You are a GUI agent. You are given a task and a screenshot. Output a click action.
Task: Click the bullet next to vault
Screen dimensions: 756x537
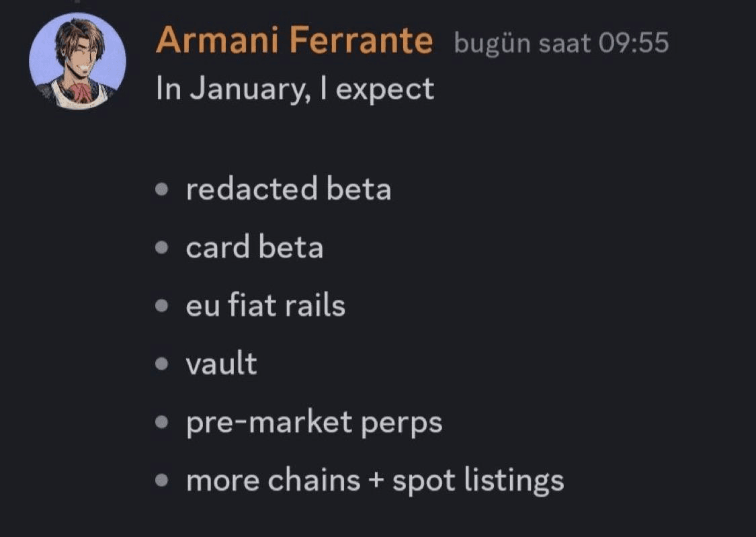[161, 364]
